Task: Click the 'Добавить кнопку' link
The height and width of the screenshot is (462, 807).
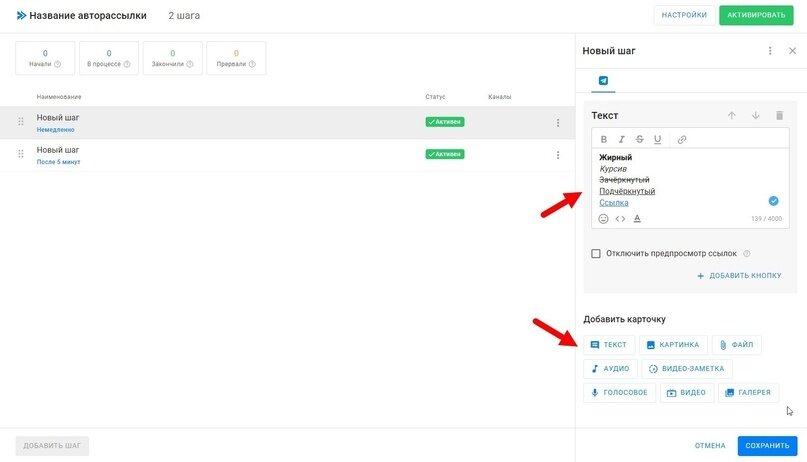Action: [x=739, y=275]
